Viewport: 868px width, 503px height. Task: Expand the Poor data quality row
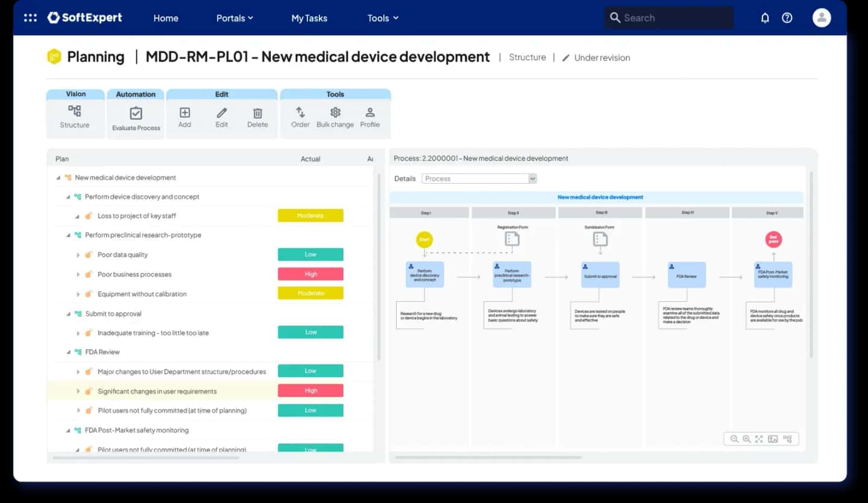pyautogui.click(x=78, y=255)
